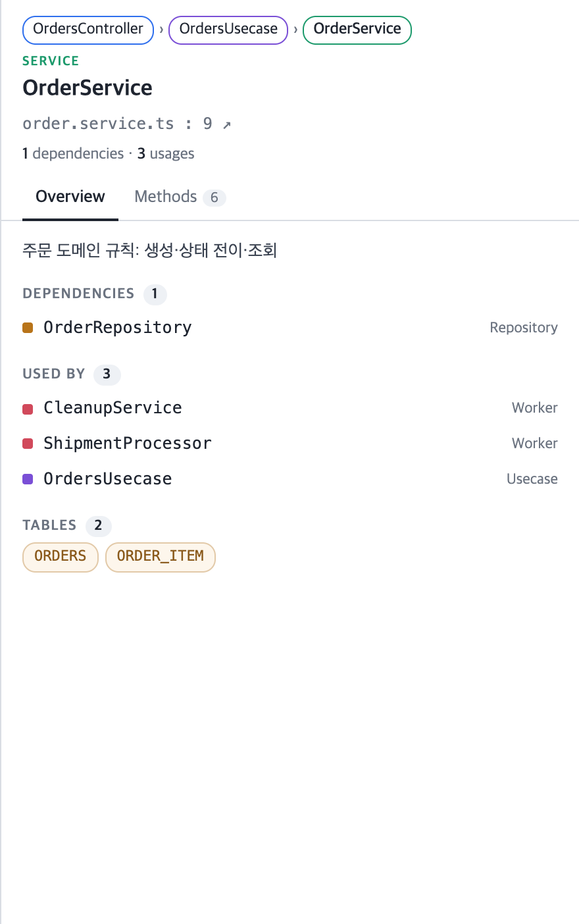The image size is (579, 924).
Task: Click the Used By count badge 3
Action: [x=107, y=374]
